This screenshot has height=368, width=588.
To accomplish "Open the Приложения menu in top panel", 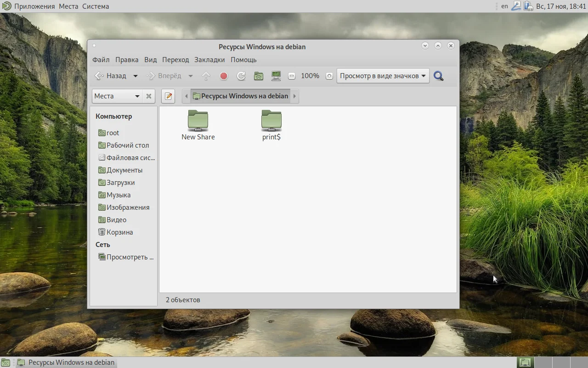I will click(34, 6).
